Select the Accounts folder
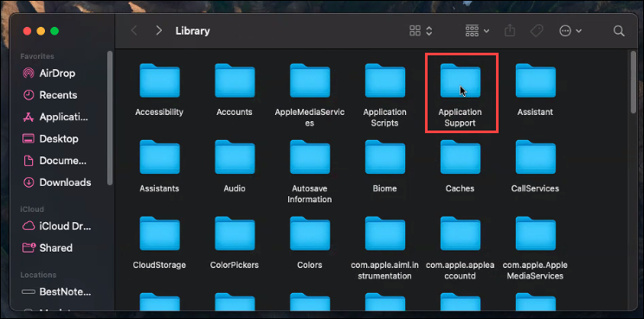Screen dimensions: 644x319 pos(235,81)
